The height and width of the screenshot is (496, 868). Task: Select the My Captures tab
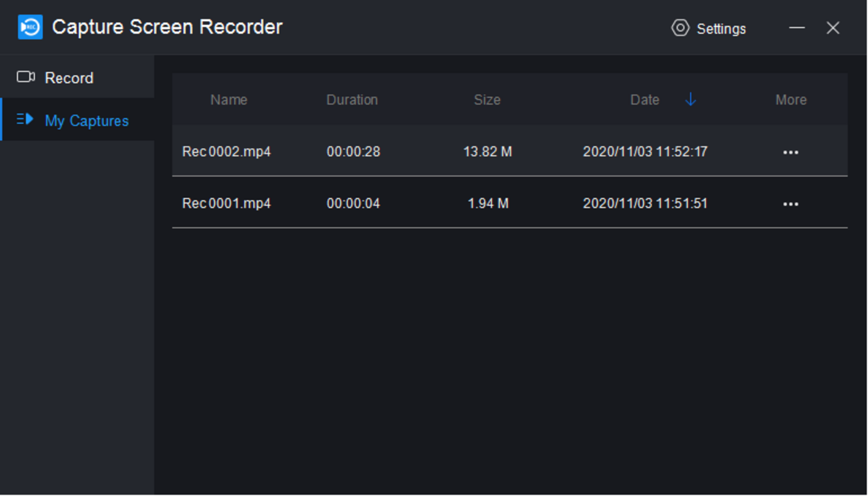click(x=77, y=120)
